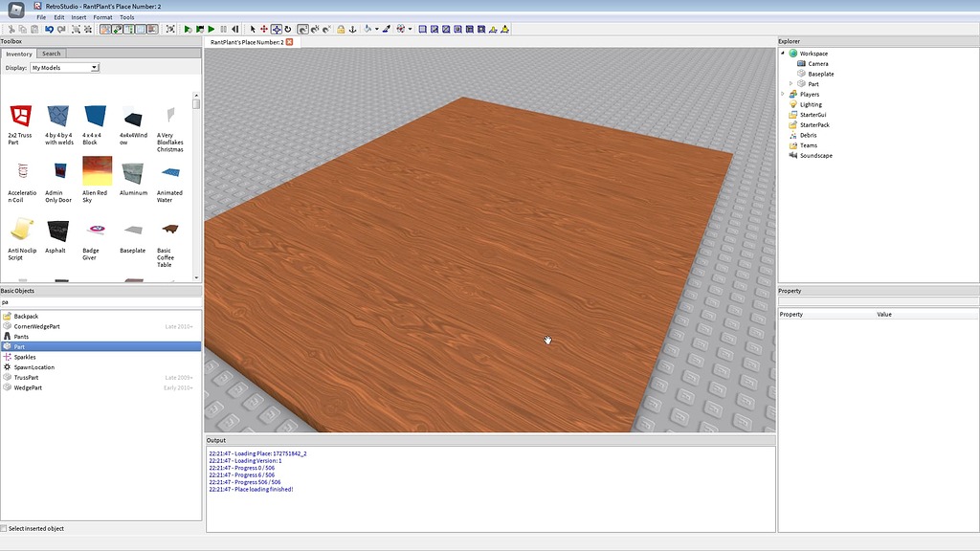Toggle the first highlighted camera mode button
Image resolution: width=980 pixels, height=551 pixels.
tap(106, 30)
